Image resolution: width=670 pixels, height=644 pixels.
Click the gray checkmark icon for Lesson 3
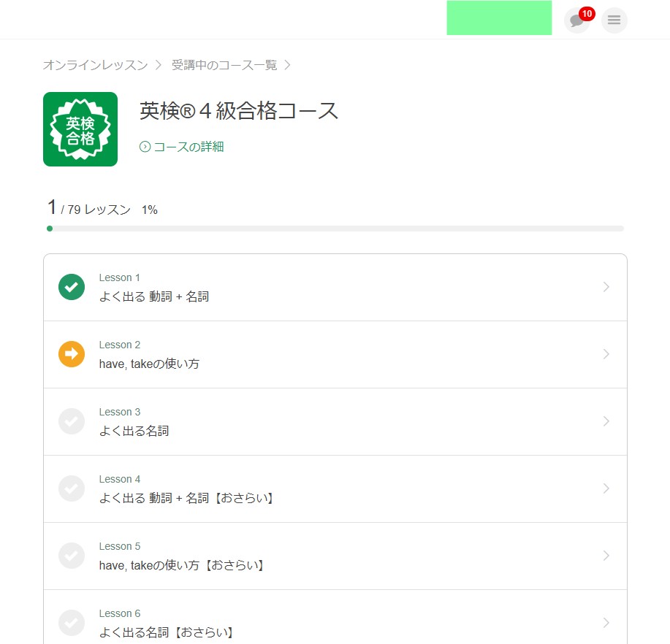pos(72,421)
